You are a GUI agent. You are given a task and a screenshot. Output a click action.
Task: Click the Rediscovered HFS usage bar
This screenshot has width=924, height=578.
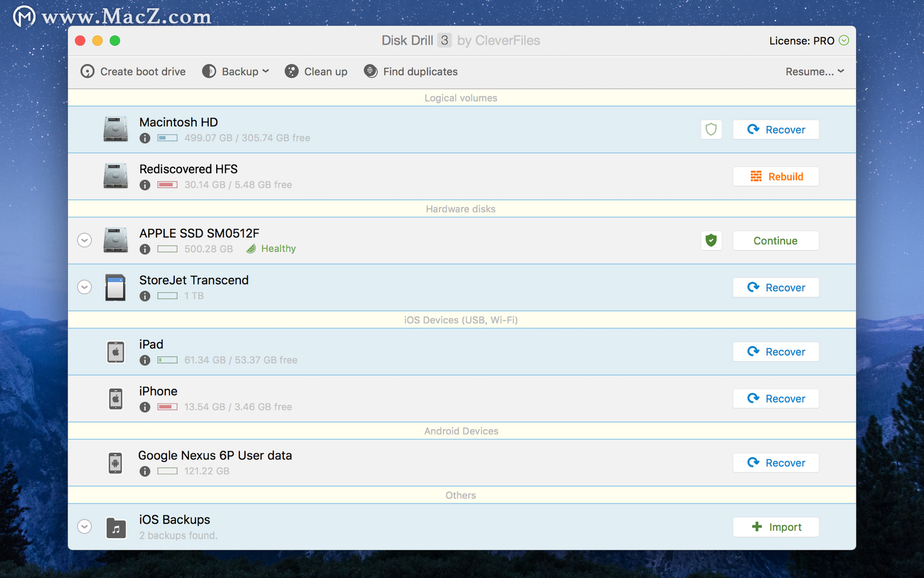(x=168, y=185)
